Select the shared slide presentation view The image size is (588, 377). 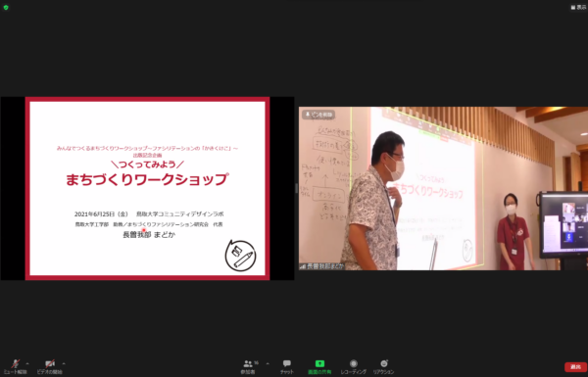[x=147, y=188]
